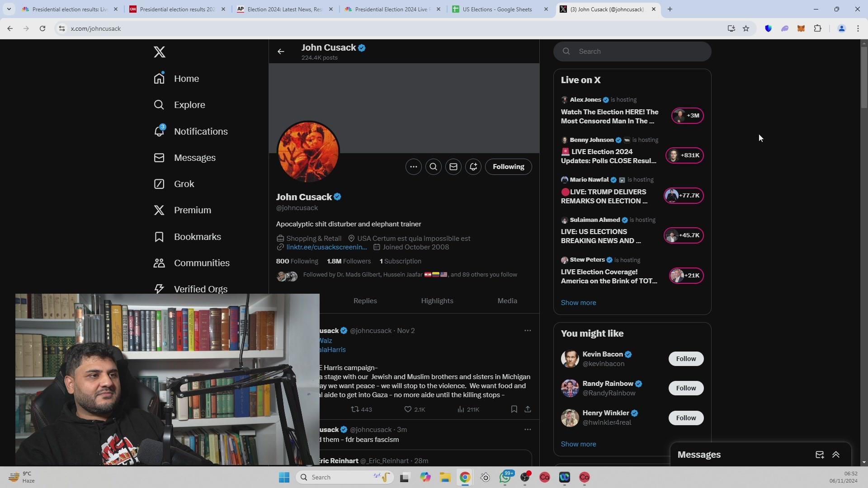View analytics for the 211K views post
Screen dimensions: 868x488
[x=468, y=409]
